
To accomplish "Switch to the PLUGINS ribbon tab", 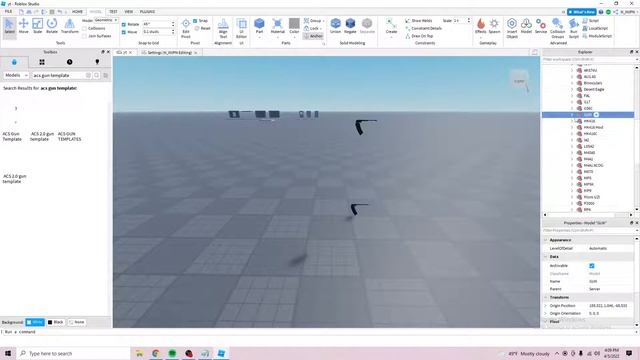I will 147,12.
